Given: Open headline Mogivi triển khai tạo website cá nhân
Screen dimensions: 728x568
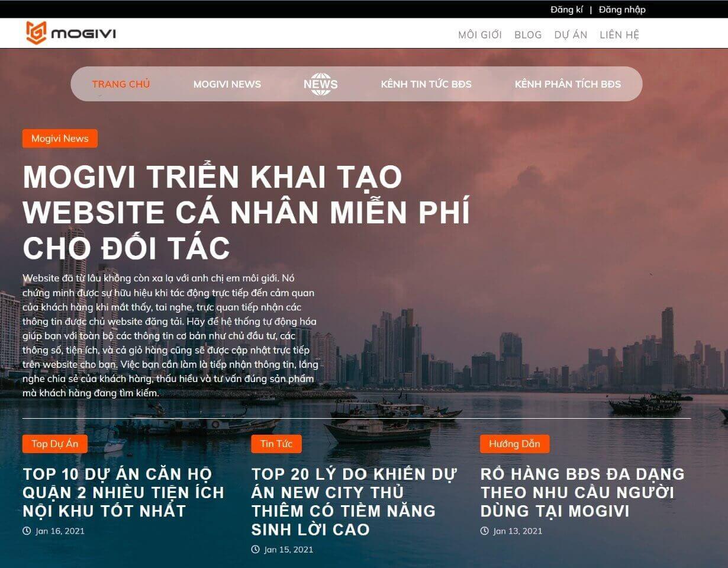Looking at the screenshot, I should 246,212.
